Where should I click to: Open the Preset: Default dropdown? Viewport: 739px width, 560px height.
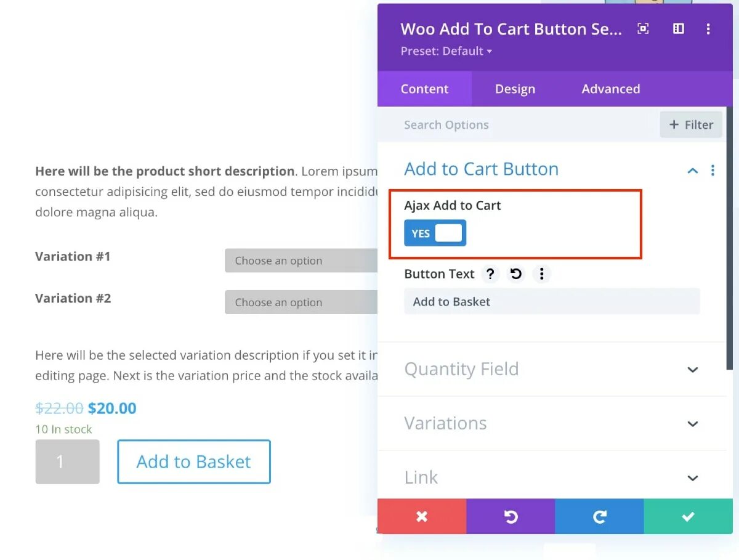click(x=446, y=51)
